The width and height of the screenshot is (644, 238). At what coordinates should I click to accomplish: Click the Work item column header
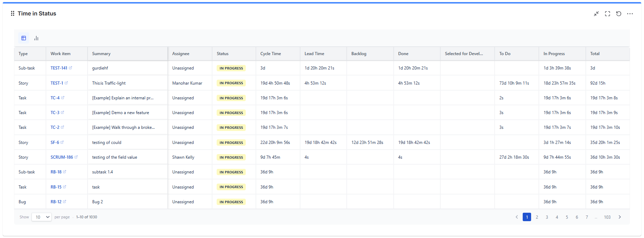[x=67, y=54]
